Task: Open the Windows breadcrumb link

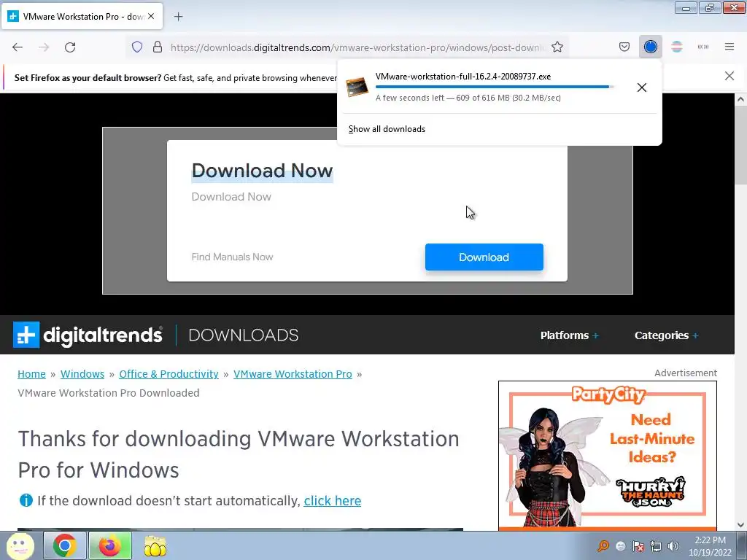Action: tap(82, 374)
